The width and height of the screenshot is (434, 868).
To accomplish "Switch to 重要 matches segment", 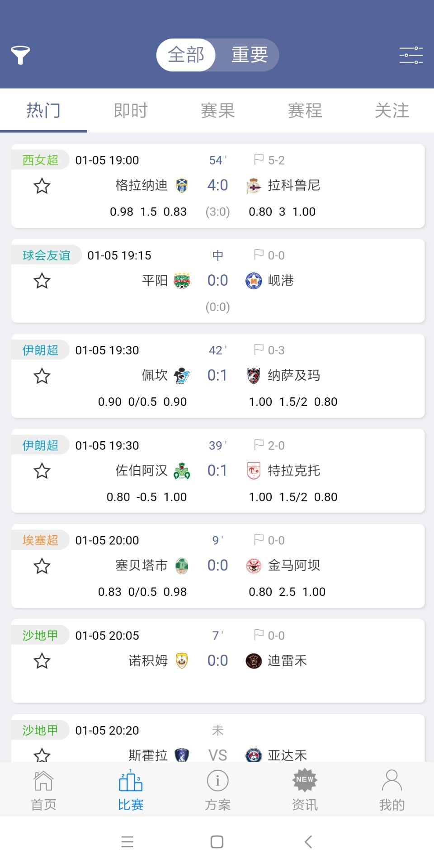I will click(x=250, y=55).
